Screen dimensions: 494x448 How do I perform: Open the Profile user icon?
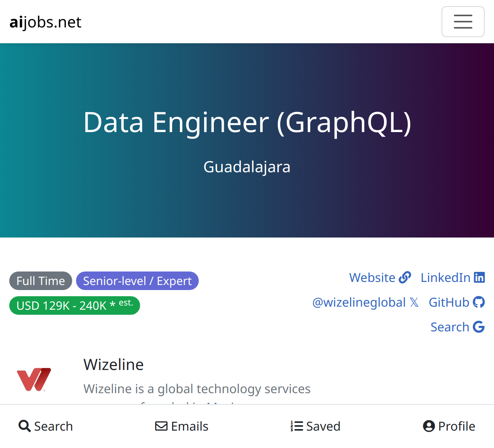(429, 426)
